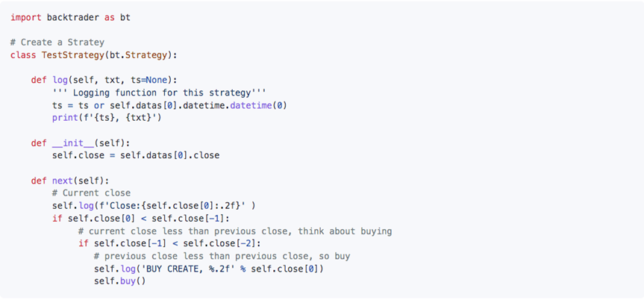This screenshot has height=300, width=644.
Task: Click the comment mentioning 'think about buying'
Action: pyautogui.click(x=235, y=231)
